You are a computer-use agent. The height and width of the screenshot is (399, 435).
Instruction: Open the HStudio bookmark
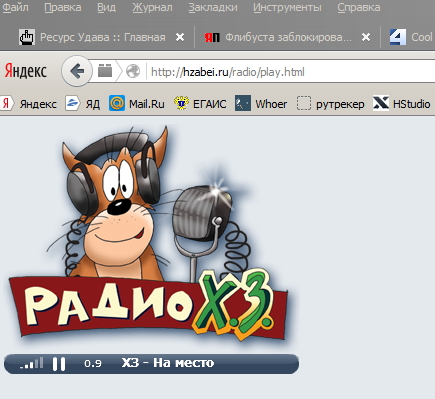click(x=402, y=104)
